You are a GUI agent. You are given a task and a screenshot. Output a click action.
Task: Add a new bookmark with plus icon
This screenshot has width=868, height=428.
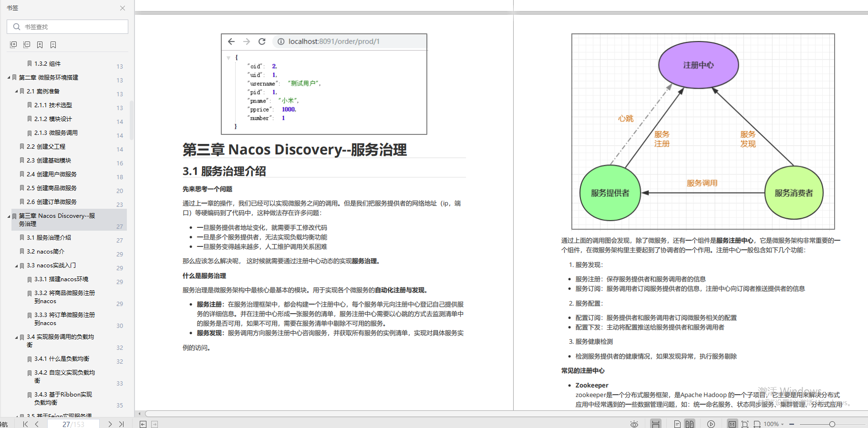40,44
